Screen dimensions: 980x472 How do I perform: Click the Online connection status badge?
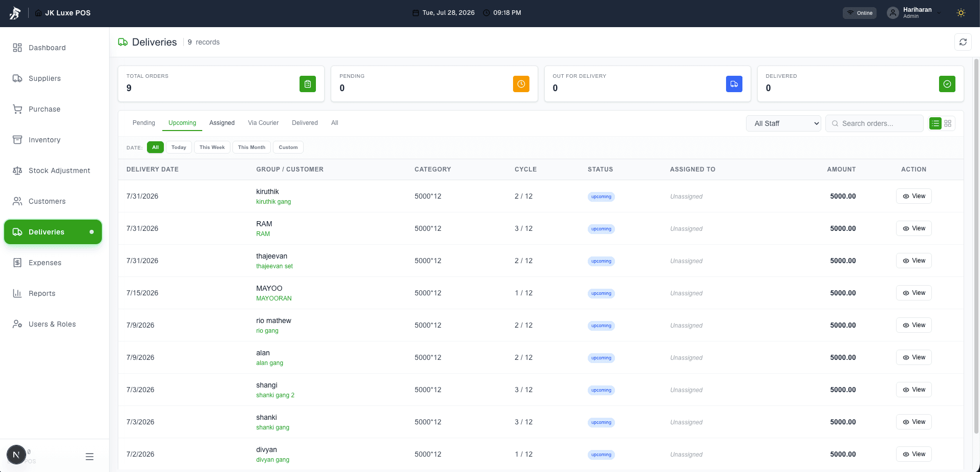pyautogui.click(x=859, y=13)
